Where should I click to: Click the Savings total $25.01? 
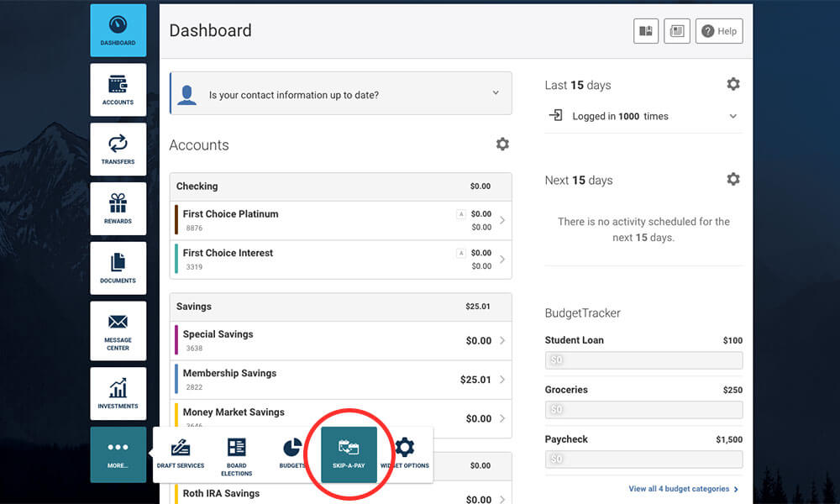click(x=478, y=307)
